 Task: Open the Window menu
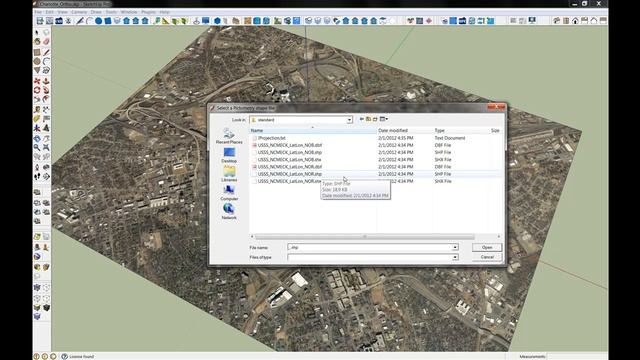tap(129, 12)
